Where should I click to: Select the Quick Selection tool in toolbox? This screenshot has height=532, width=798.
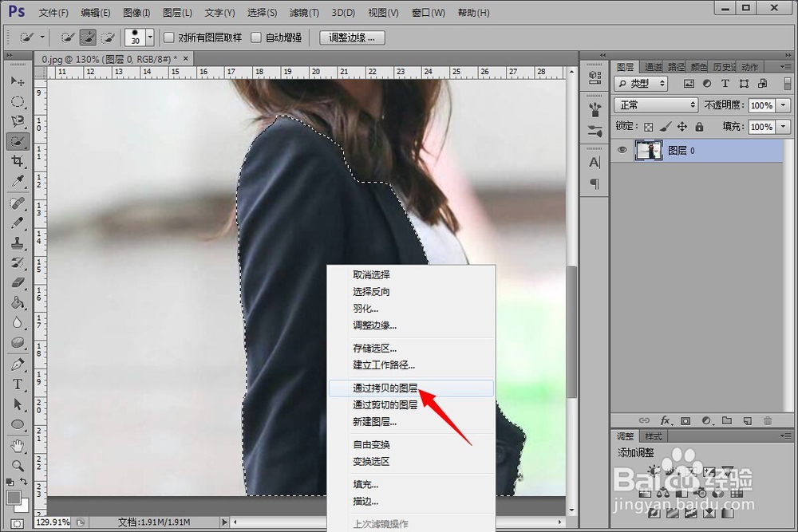click(18, 141)
